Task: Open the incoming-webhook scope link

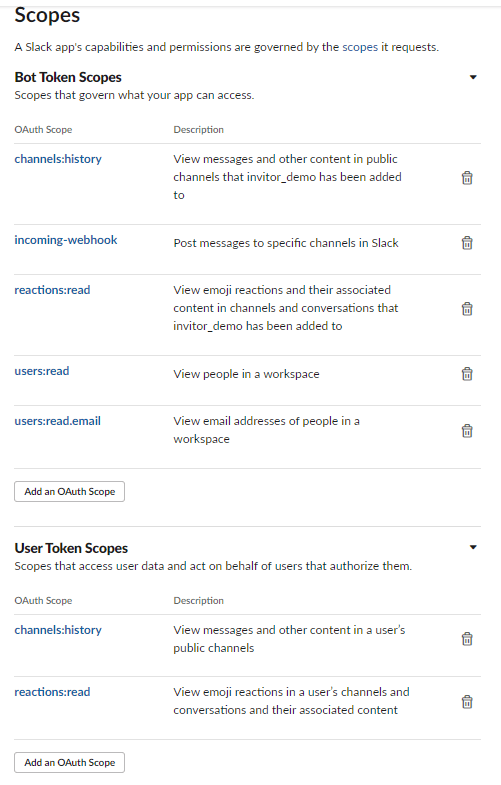Action: click(x=66, y=240)
